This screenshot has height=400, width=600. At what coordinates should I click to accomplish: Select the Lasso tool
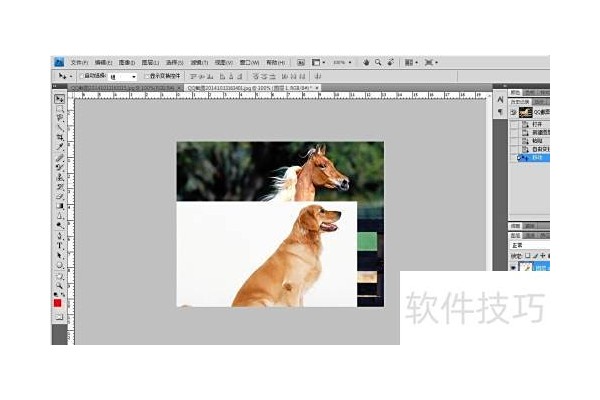[x=59, y=118]
